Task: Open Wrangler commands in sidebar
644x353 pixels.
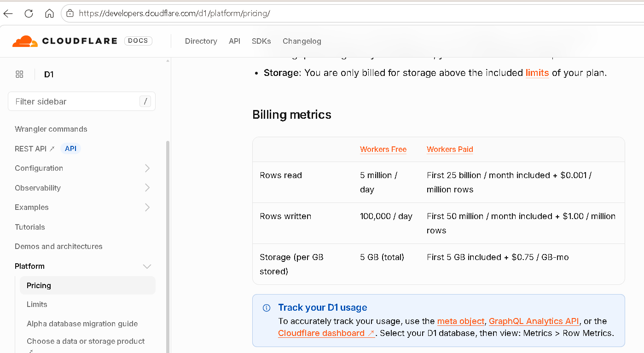Action: point(51,129)
